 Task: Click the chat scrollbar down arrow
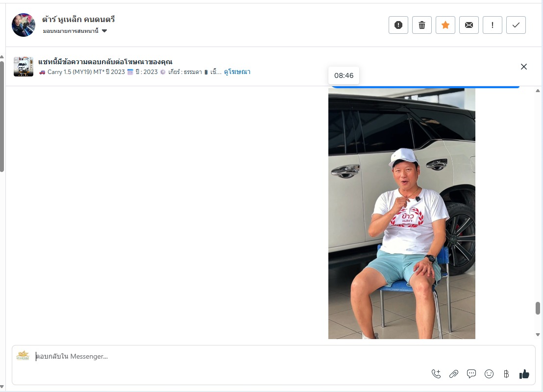(538, 335)
